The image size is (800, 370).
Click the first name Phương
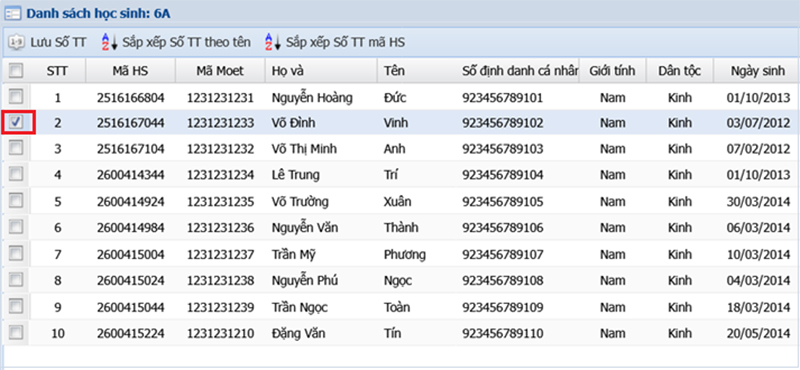click(404, 255)
